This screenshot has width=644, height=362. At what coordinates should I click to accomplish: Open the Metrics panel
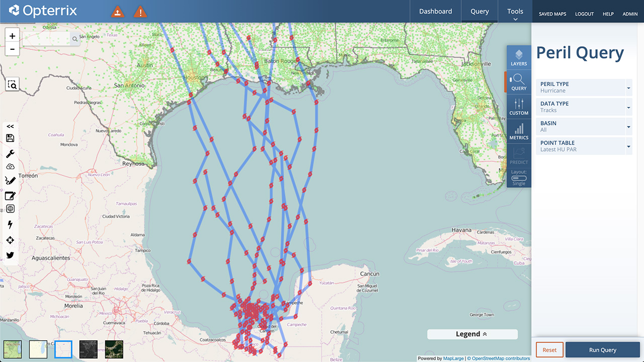click(519, 131)
